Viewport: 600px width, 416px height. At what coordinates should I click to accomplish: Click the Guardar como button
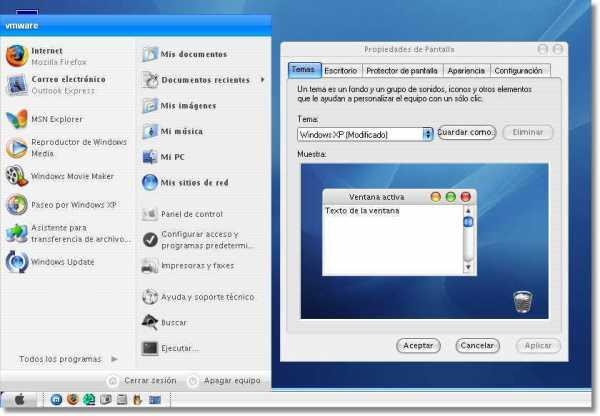coord(466,132)
